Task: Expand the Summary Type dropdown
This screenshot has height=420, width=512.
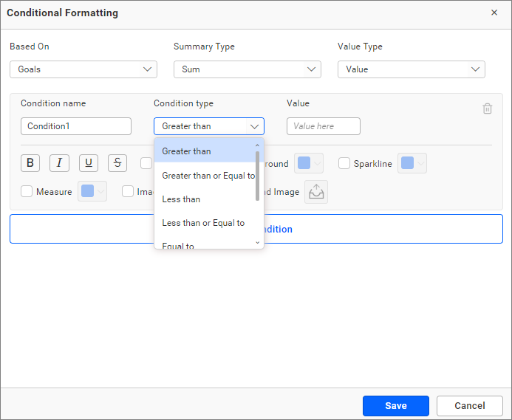Action: (x=248, y=69)
